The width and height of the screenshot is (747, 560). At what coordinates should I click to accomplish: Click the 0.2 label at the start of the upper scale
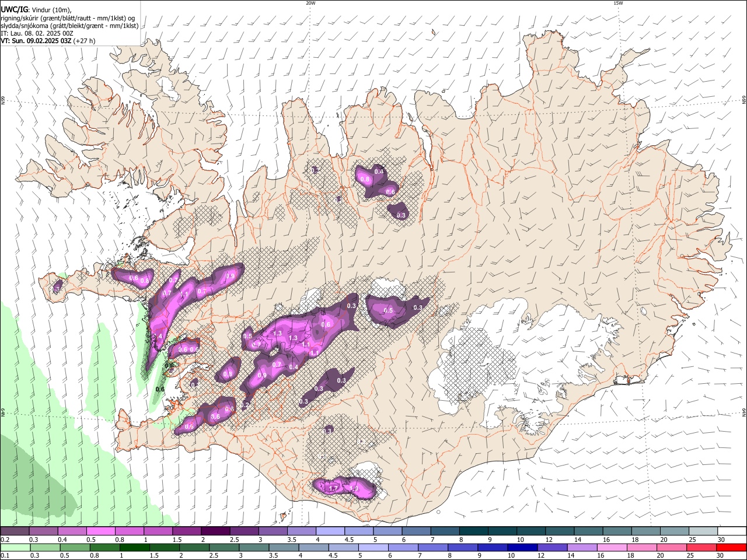(x=5, y=540)
